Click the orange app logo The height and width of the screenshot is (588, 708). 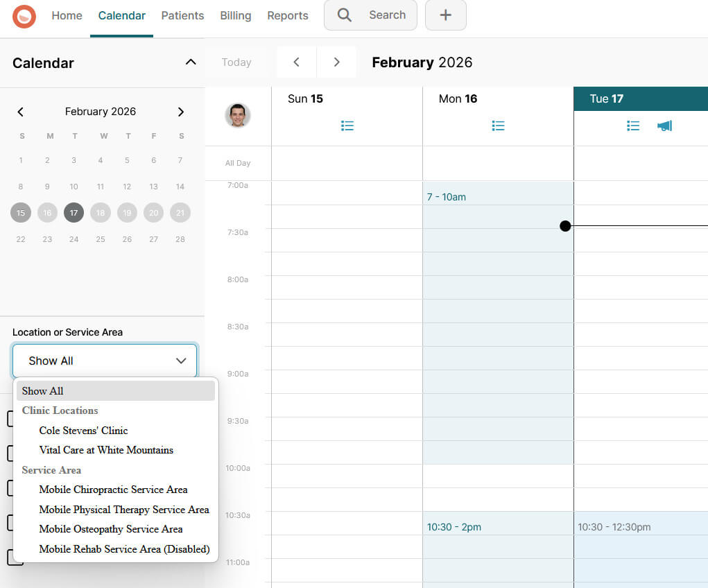24,15
